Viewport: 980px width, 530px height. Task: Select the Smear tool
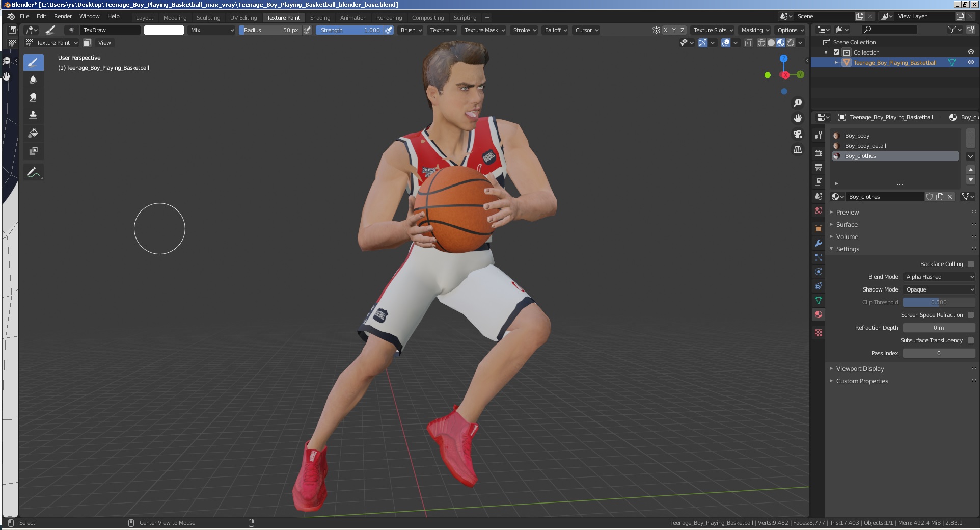[x=33, y=98]
